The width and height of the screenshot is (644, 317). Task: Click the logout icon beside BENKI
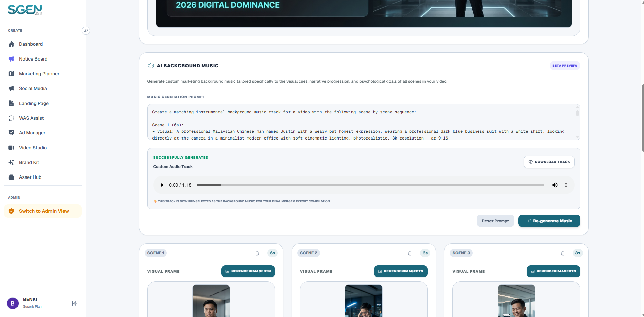pos(75,303)
